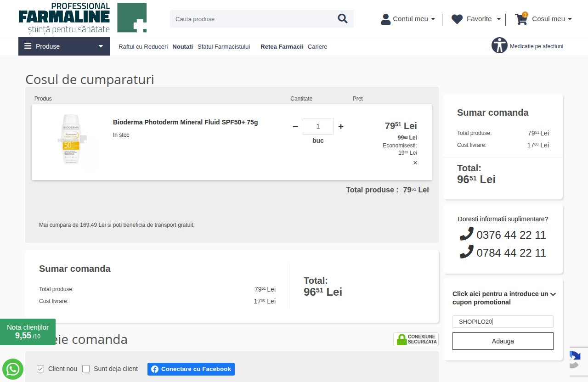This screenshot has height=382, width=588.
Task: Click the accessibility person icon
Action: tap(499, 45)
